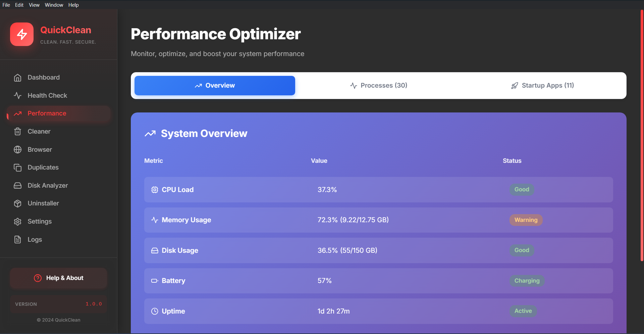This screenshot has height=334, width=644.
Task: Open the Logs document icon
Action: pos(18,239)
